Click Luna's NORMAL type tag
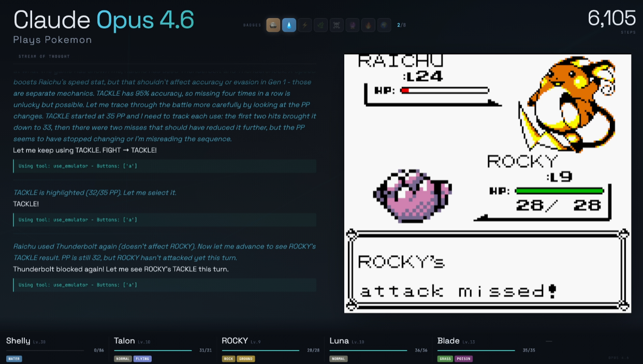Image resolution: width=643 pixels, height=364 pixels. tap(339, 358)
